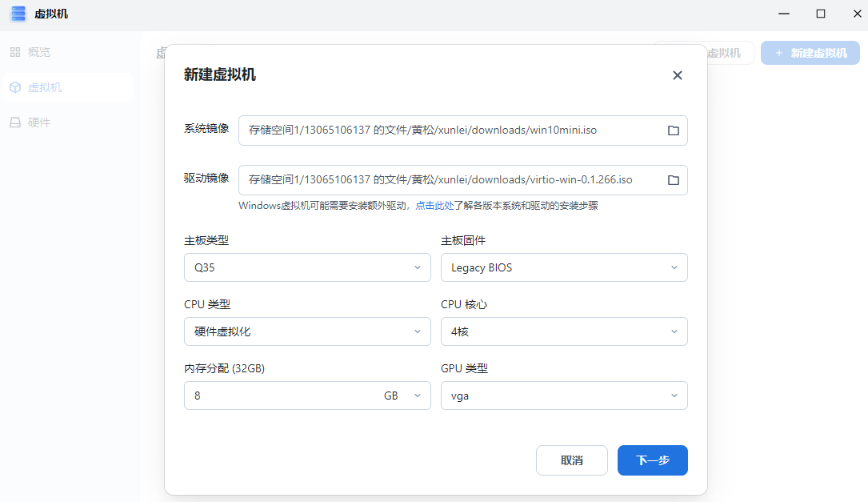Browse folder icon for 系统镜像
The width and height of the screenshot is (868, 502).
tap(673, 131)
